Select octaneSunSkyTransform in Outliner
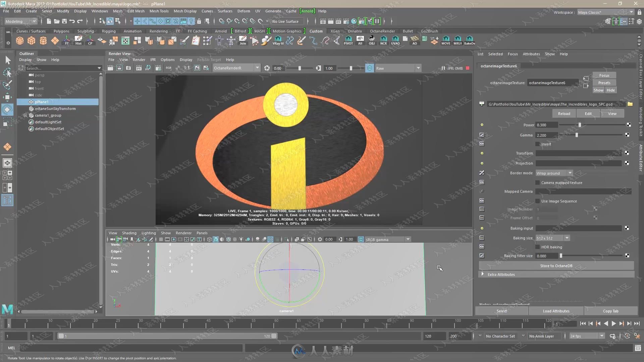 55,109
